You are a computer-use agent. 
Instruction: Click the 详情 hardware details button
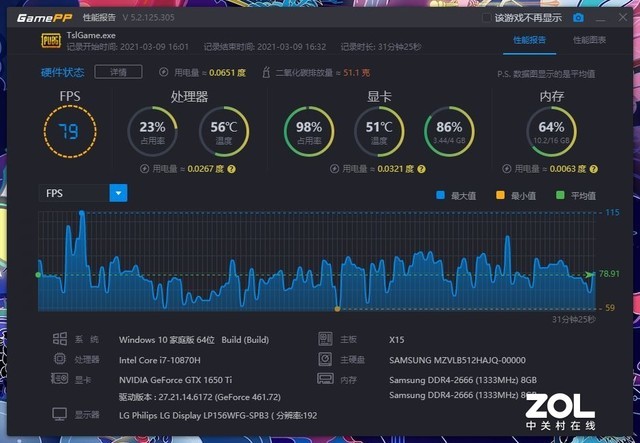click(118, 72)
